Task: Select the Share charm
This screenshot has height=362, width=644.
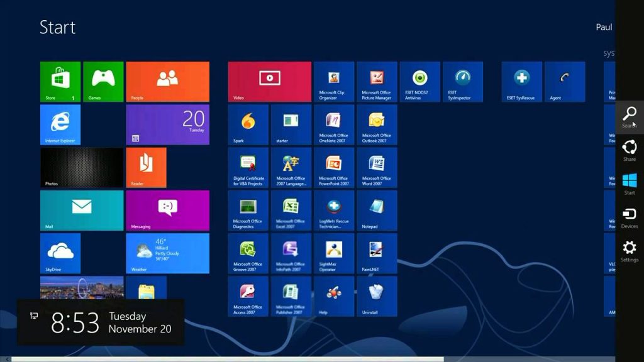Action: [x=629, y=151]
